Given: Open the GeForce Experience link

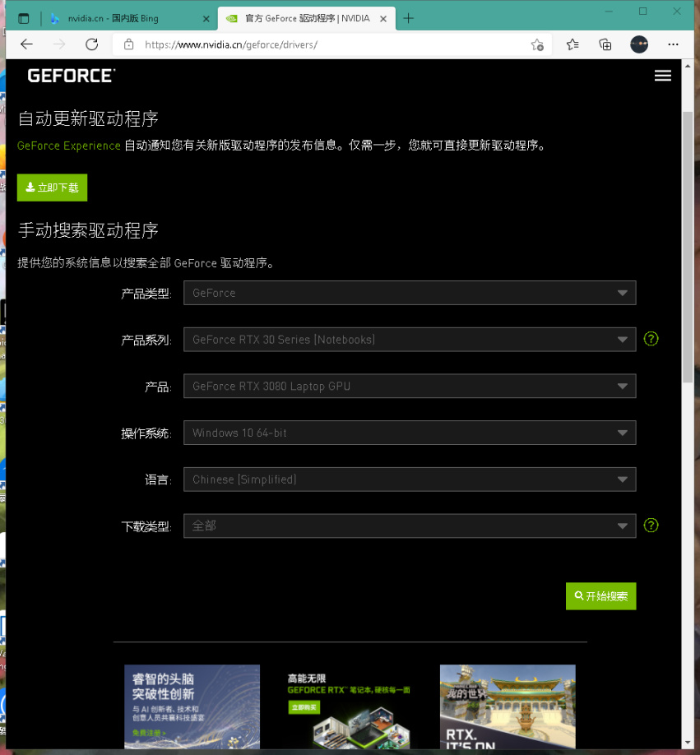Looking at the screenshot, I should (x=69, y=146).
